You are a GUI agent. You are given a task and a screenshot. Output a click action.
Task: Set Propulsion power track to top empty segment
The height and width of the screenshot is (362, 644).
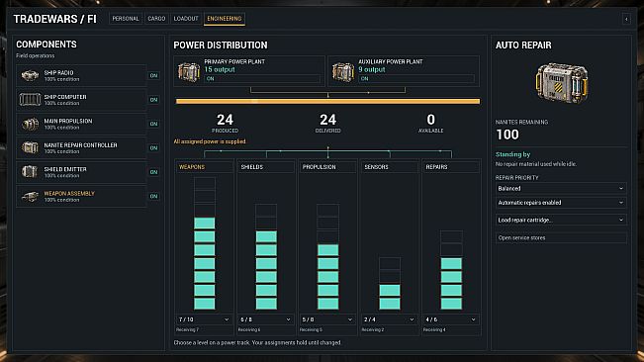click(x=327, y=210)
